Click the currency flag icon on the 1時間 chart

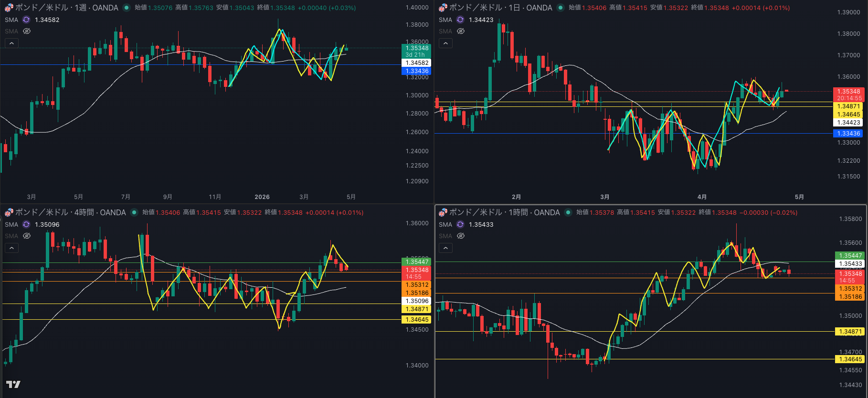pyautogui.click(x=443, y=212)
